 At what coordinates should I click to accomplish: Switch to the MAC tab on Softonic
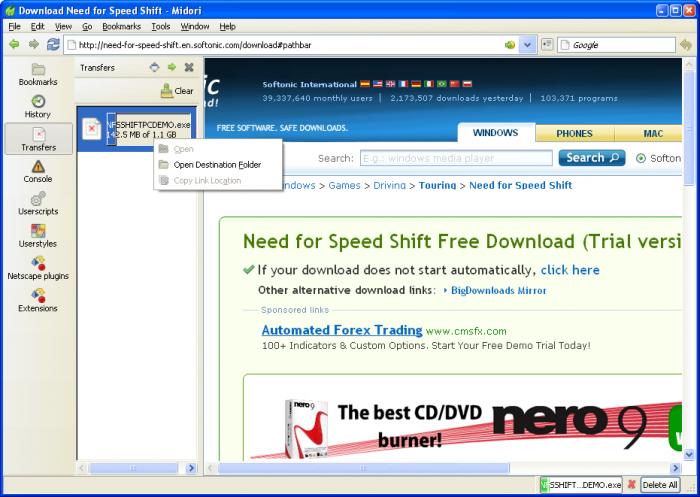[653, 134]
